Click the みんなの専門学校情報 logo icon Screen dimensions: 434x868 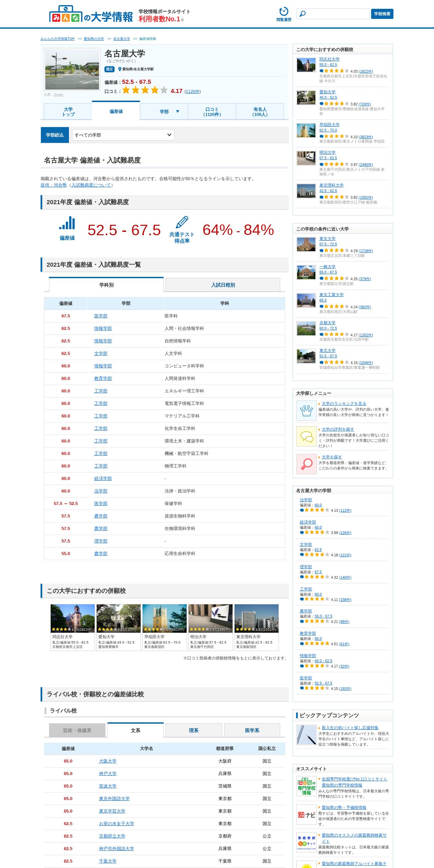coord(307,786)
